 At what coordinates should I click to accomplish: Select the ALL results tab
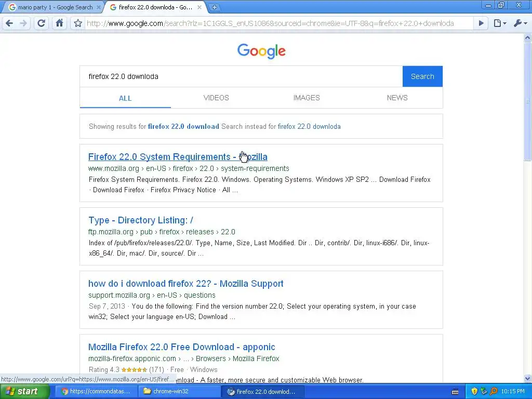pyautogui.click(x=125, y=98)
